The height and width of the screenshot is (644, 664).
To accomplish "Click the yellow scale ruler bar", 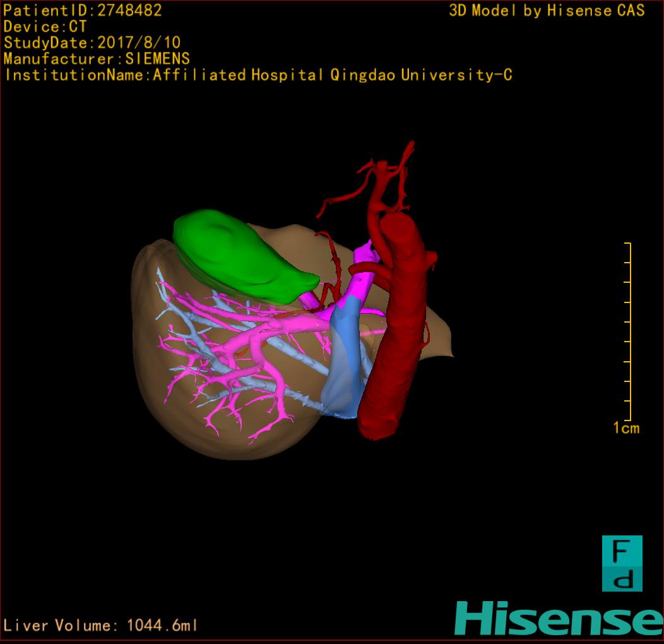I will point(629,331).
